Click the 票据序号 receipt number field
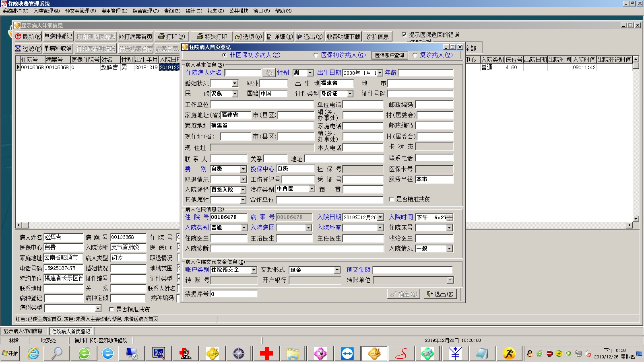This screenshot has width=644, height=362. [233, 294]
